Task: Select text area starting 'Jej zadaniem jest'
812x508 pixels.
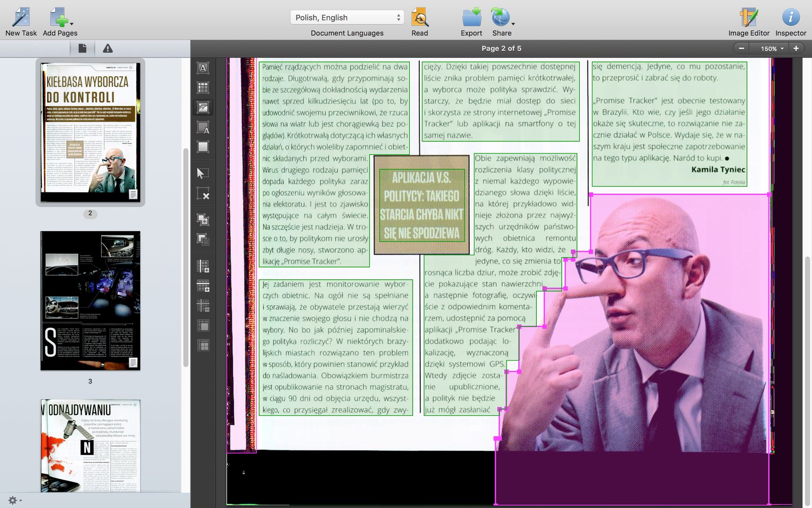Action: point(336,347)
